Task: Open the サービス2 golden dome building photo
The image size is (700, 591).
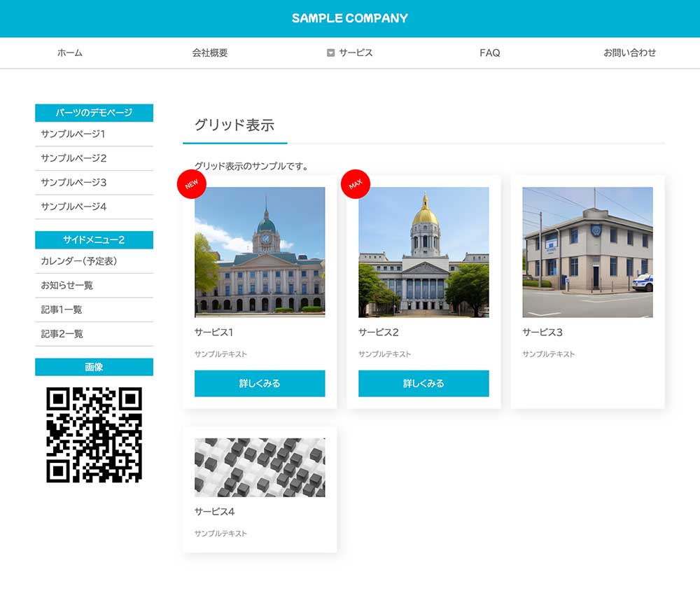Action: (423, 252)
